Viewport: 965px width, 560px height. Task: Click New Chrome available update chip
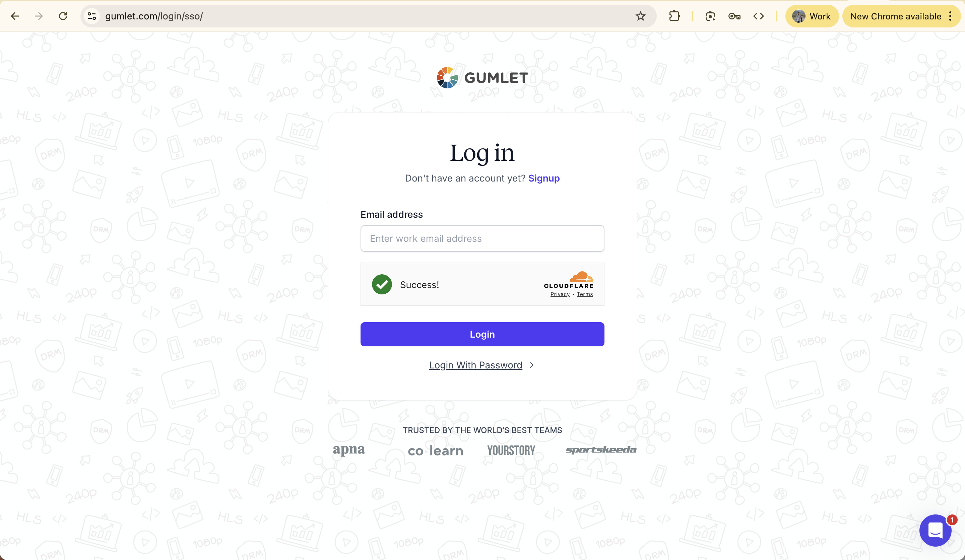[x=895, y=16]
